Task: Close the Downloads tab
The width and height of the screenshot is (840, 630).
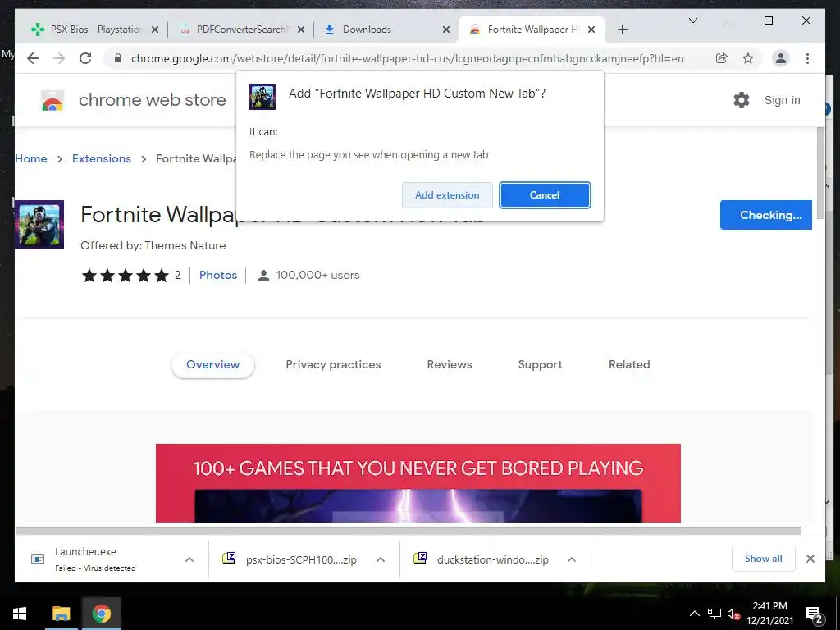Action: click(445, 30)
